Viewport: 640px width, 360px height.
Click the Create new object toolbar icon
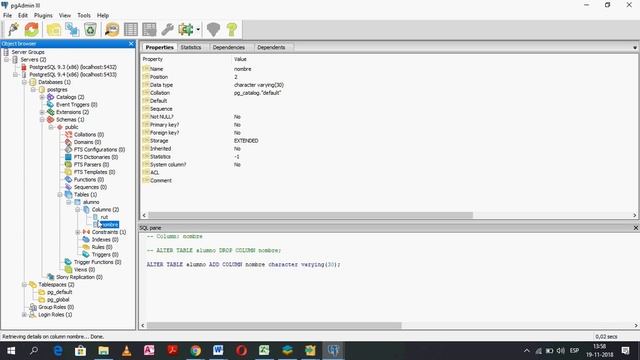[x=72, y=29]
